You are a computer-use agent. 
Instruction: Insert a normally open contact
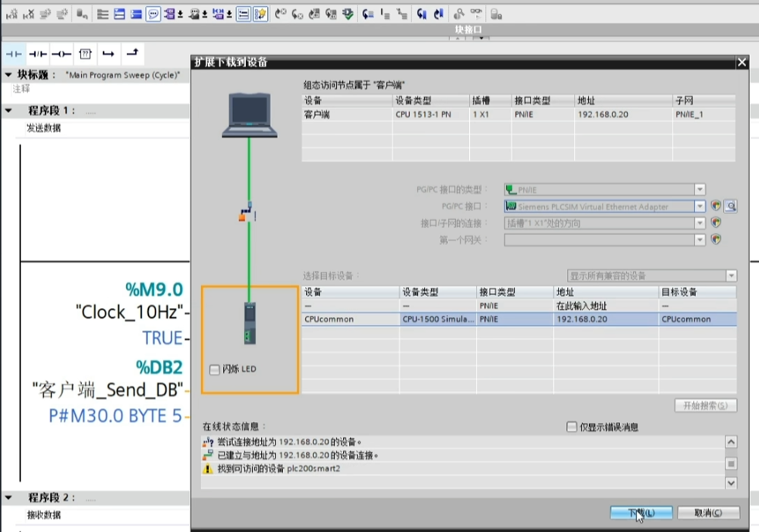pos(14,54)
